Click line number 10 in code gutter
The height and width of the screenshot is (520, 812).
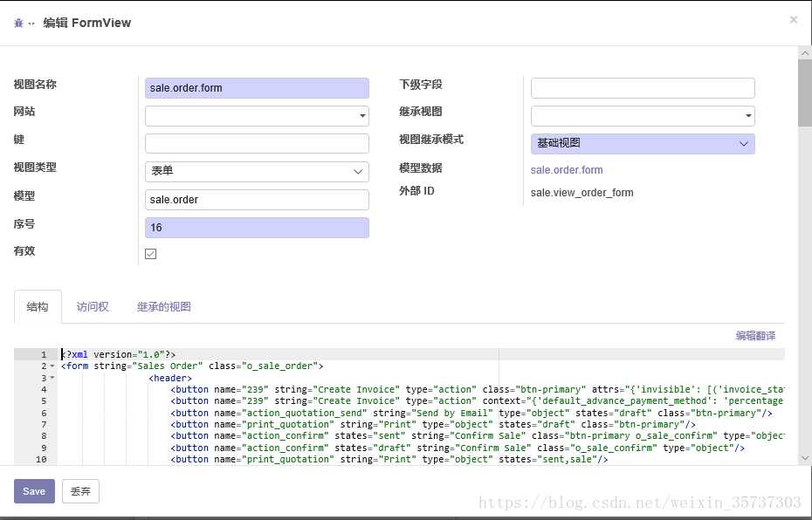[41, 460]
